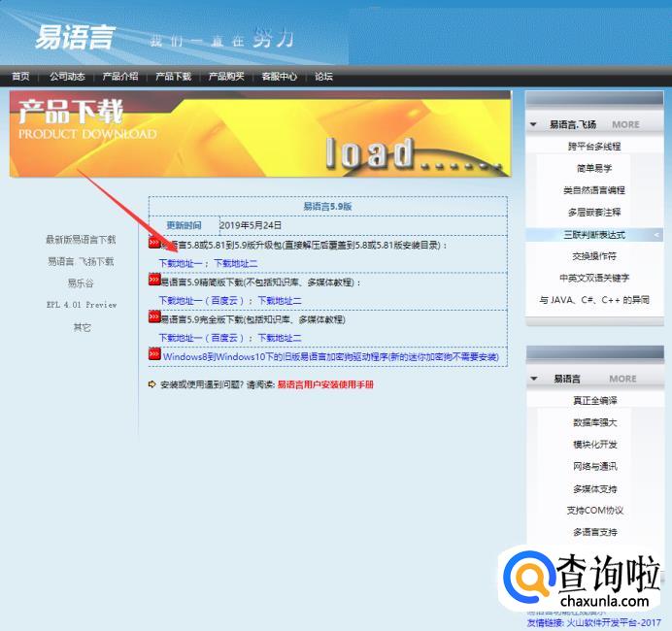Go to 公司动态 in navigation bar
The height and width of the screenshot is (631, 672).
point(67,77)
